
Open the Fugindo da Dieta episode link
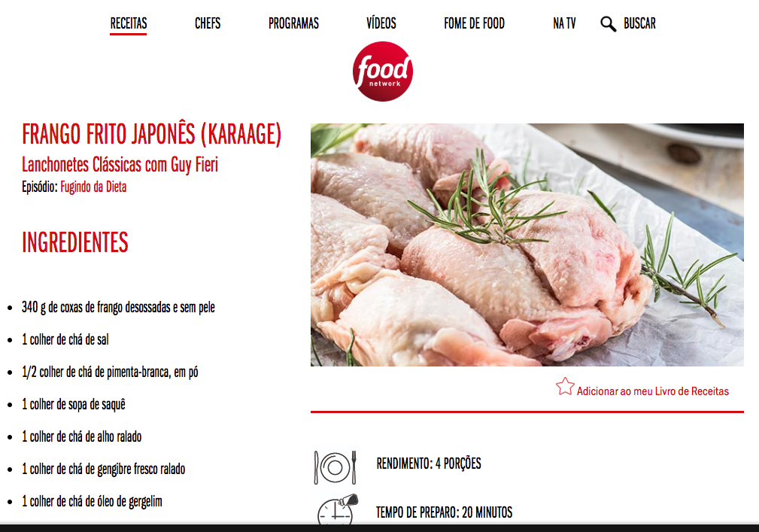93,187
